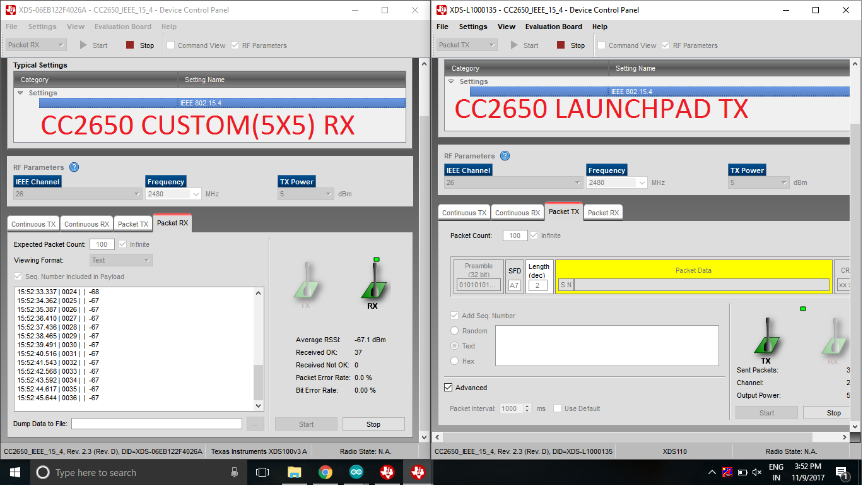This screenshot has height=500, width=868.
Task: Toggle Seq. Number Included in Payload checkbox
Action: [18, 277]
